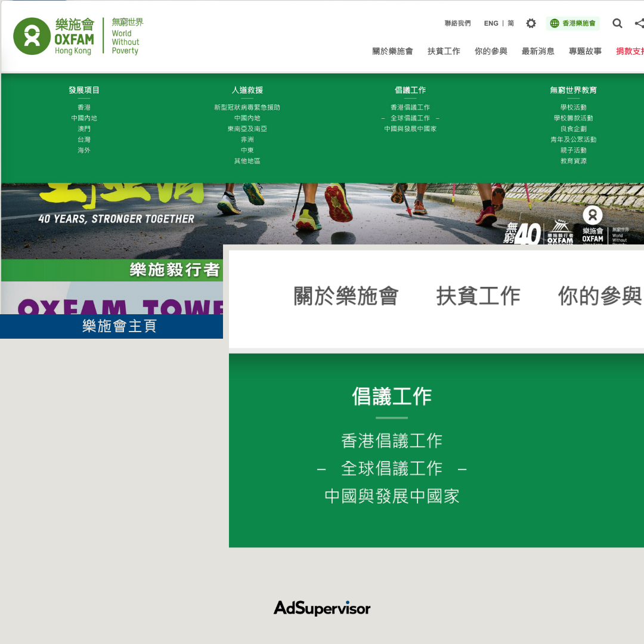Click the 發展項目 heading

tap(84, 90)
